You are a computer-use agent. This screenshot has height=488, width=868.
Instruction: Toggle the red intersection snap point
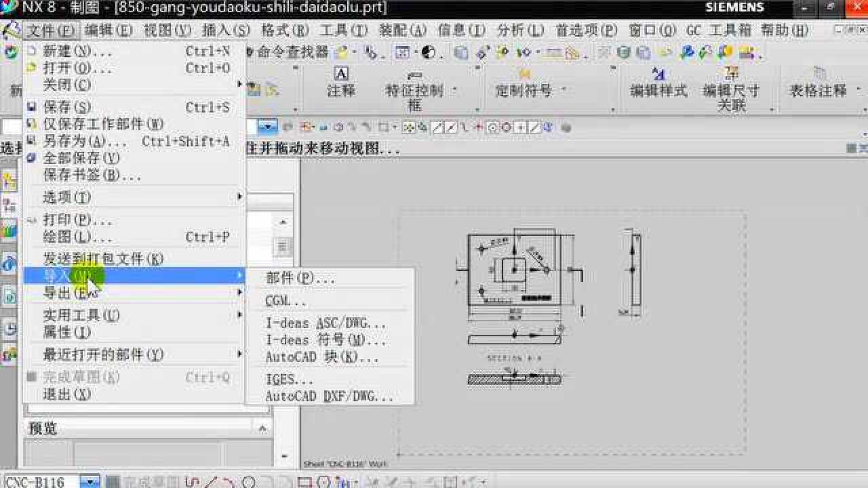point(479,127)
